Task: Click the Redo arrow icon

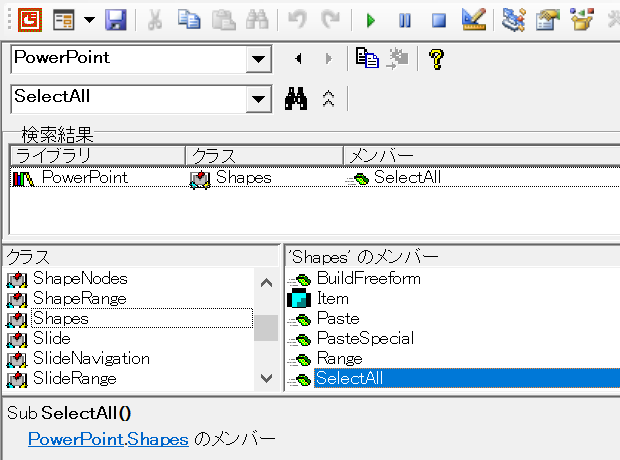Action: 331,19
